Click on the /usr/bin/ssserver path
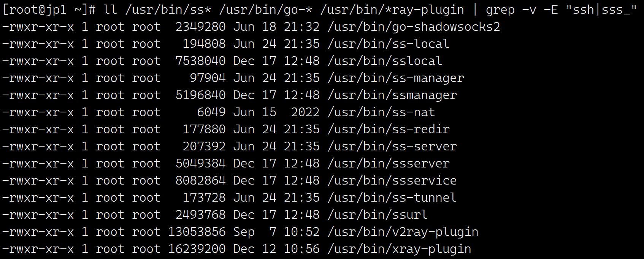The image size is (644, 259). click(388, 164)
